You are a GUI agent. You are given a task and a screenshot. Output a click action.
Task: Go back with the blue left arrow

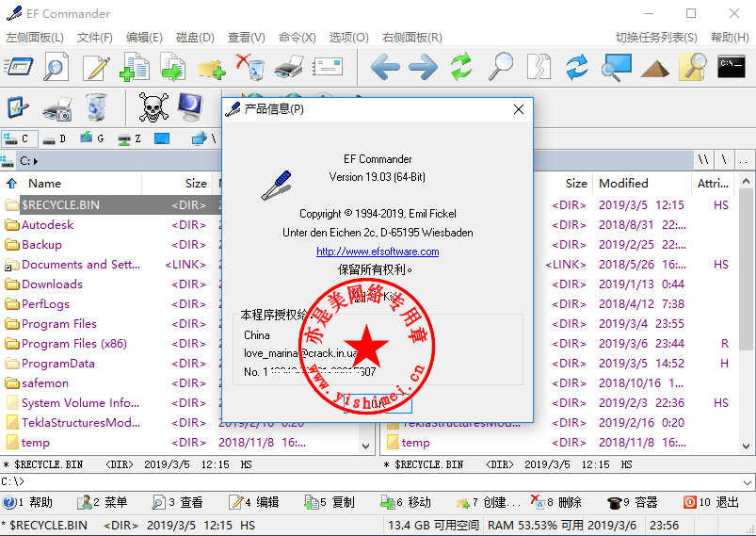coord(385,67)
